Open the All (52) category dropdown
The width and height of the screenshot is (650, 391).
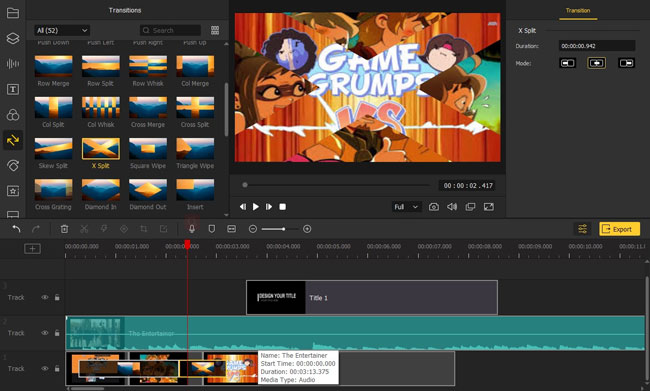[62, 30]
